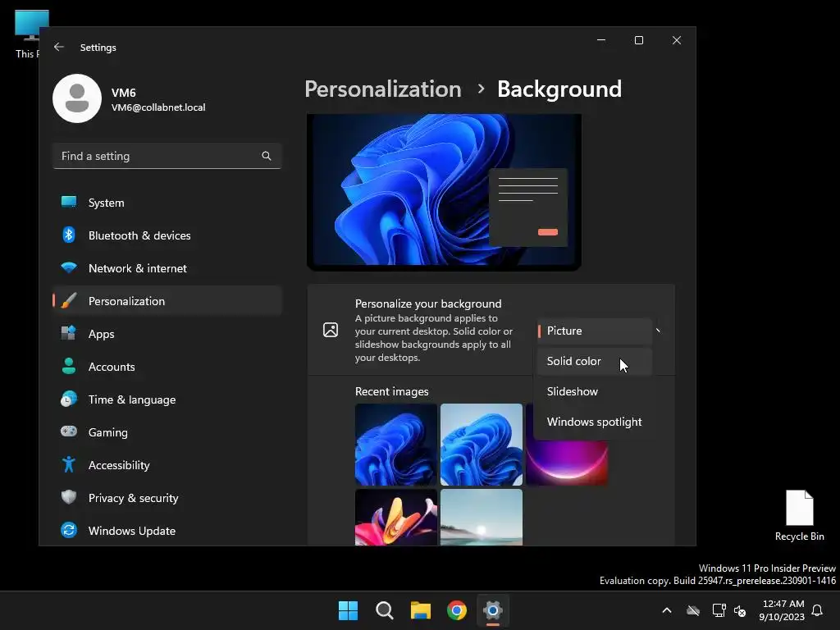840x630 pixels.
Task: Open the Windows Start button
Action: (x=348, y=610)
